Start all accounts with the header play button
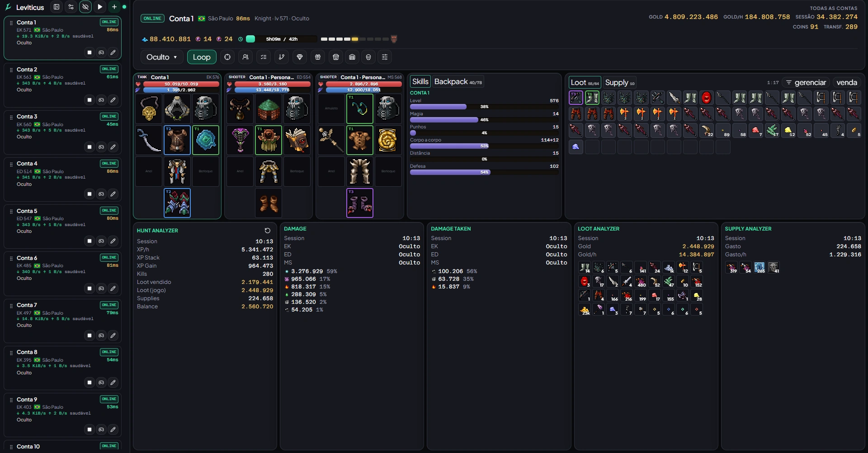The height and width of the screenshot is (453, 868). pyautogui.click(x=100, y=7)
